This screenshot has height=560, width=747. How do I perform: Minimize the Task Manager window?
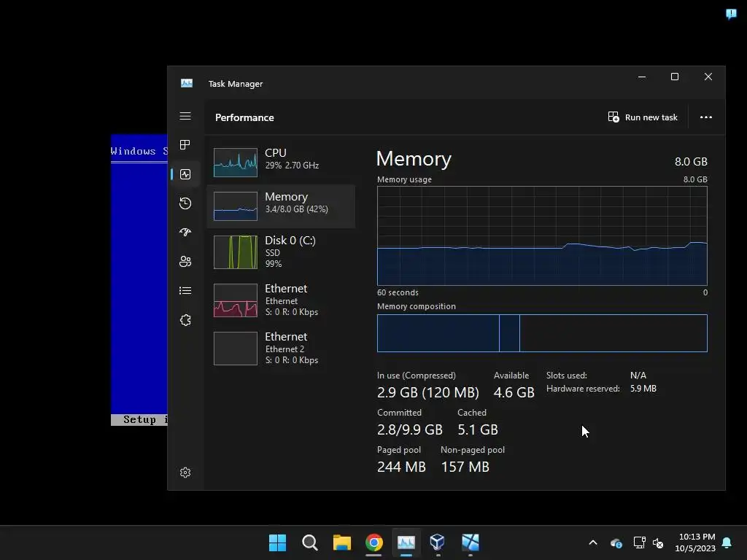pos(642,77)
